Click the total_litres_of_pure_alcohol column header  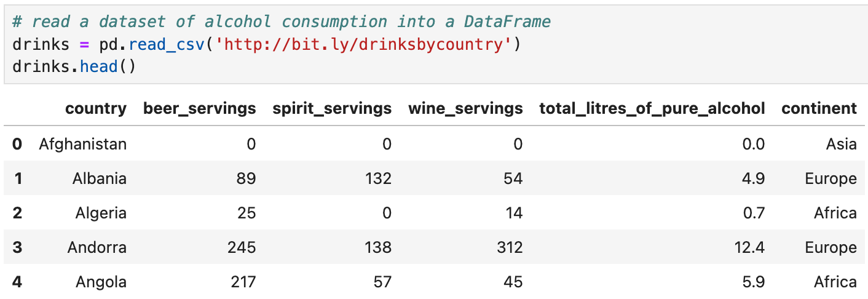click(652, 109)
